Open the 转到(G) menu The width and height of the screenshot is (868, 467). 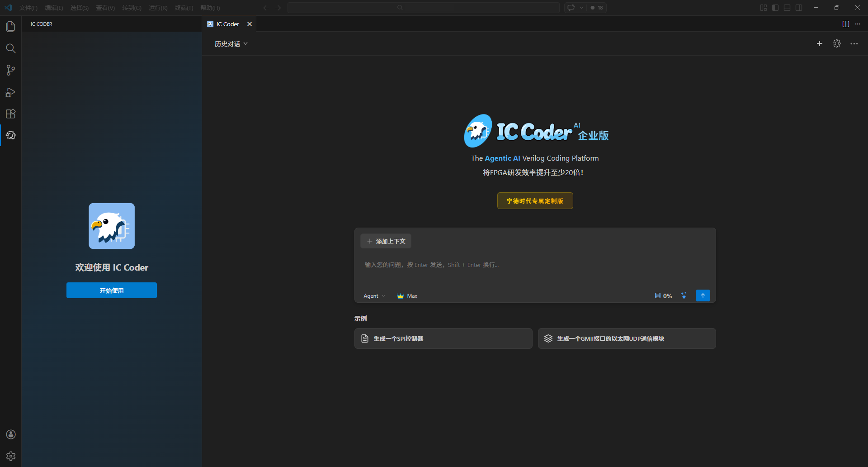click(132, 8)
